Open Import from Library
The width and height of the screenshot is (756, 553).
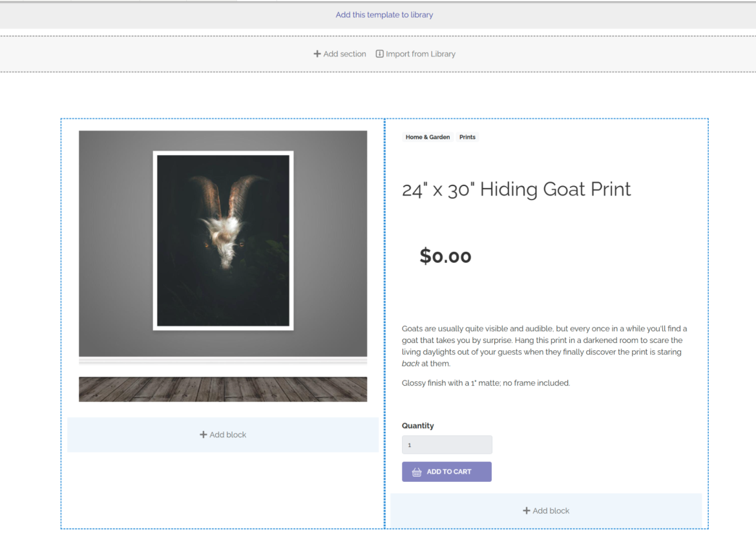(x=420, y=54)
